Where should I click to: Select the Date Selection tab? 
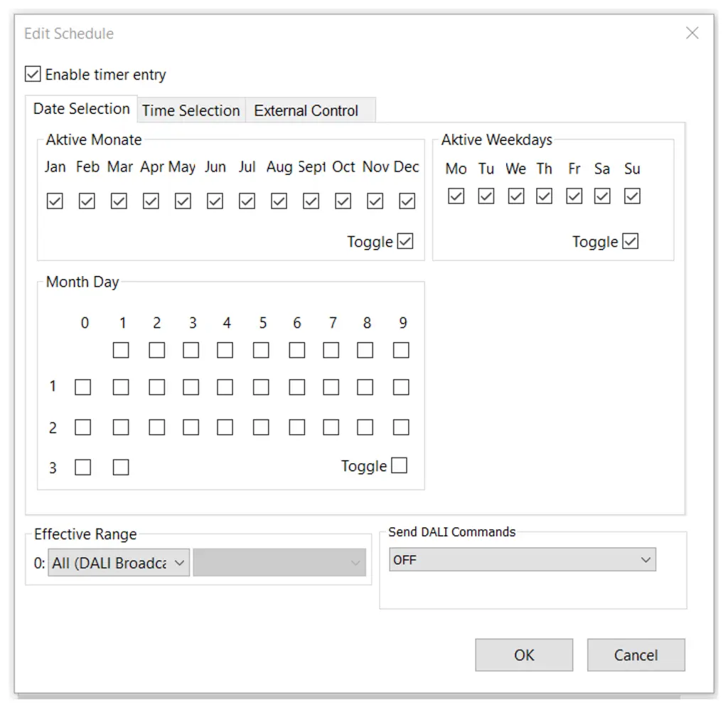[x=82, y=108]
